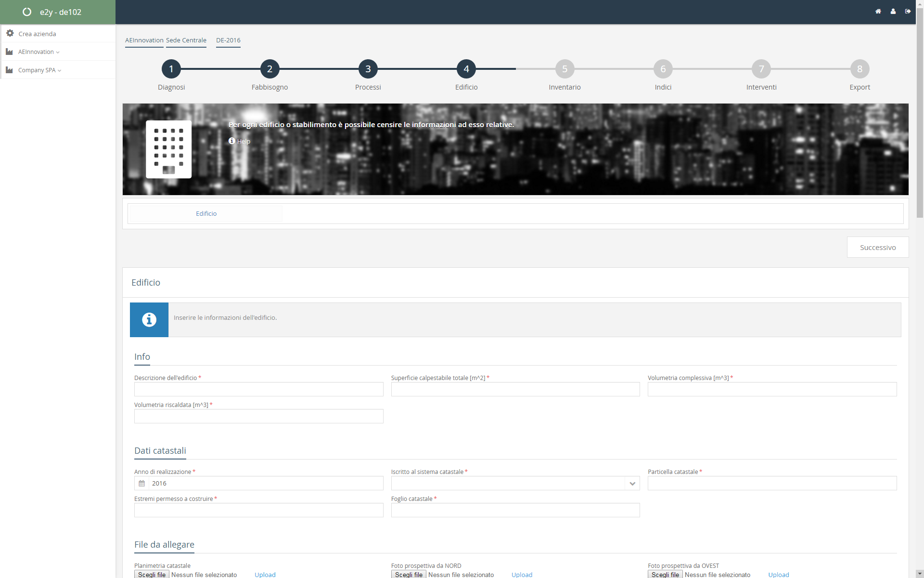This screenshot has width=924, height=578.
Task: Click the e2y logo circle icon
Action: (x=27, y=12)
